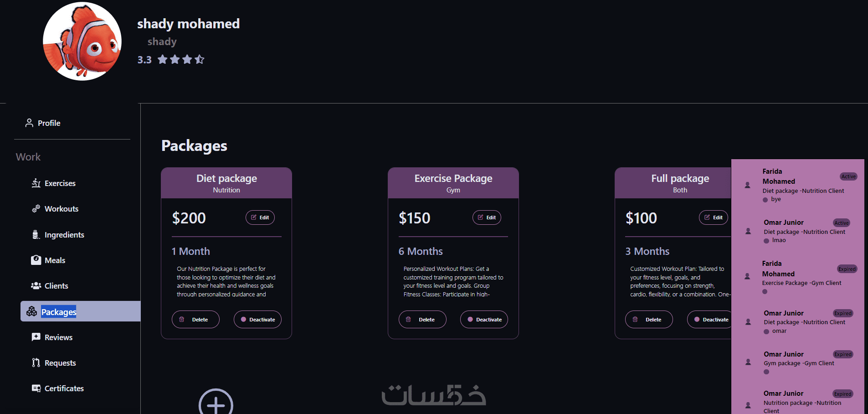Screen dimensions: 868x414
Task: Delete the Full package
Action: tap(649, 320)
